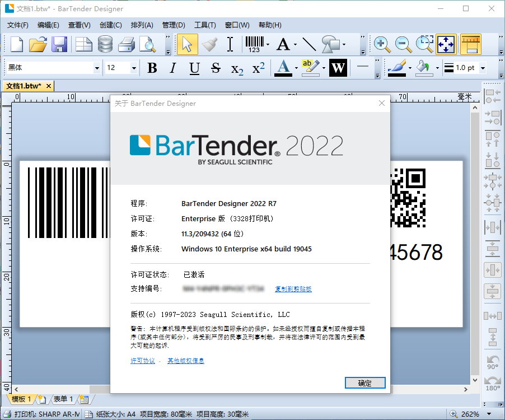Open the word processor W button
505x420 pixels.
[338, 68]
